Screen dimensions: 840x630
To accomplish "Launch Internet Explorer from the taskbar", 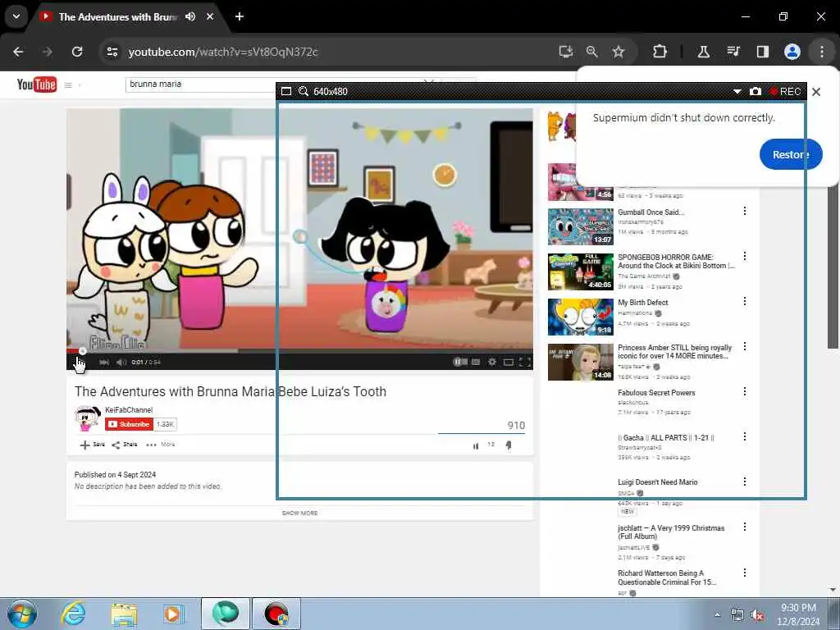I will tap(73, 614).
